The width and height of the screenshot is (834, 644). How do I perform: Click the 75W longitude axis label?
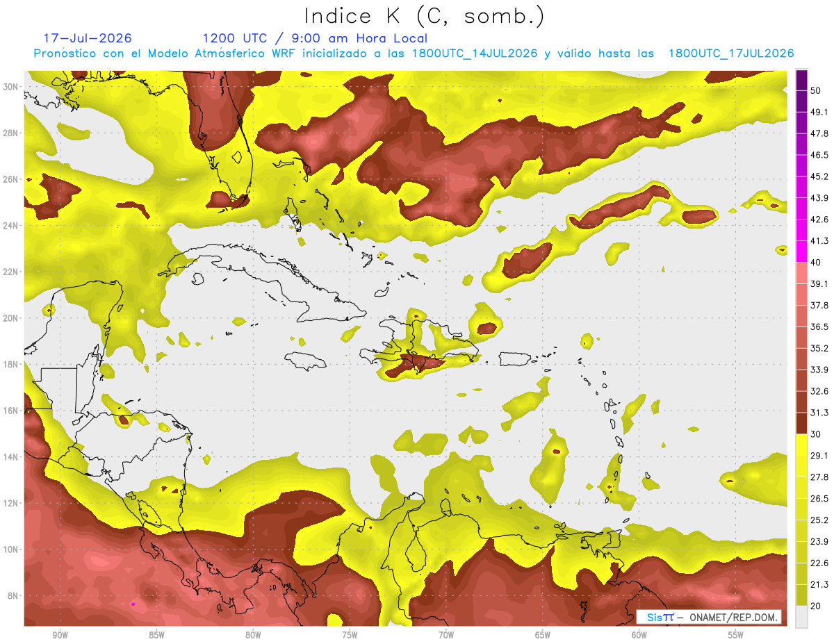tap(350, 636)
